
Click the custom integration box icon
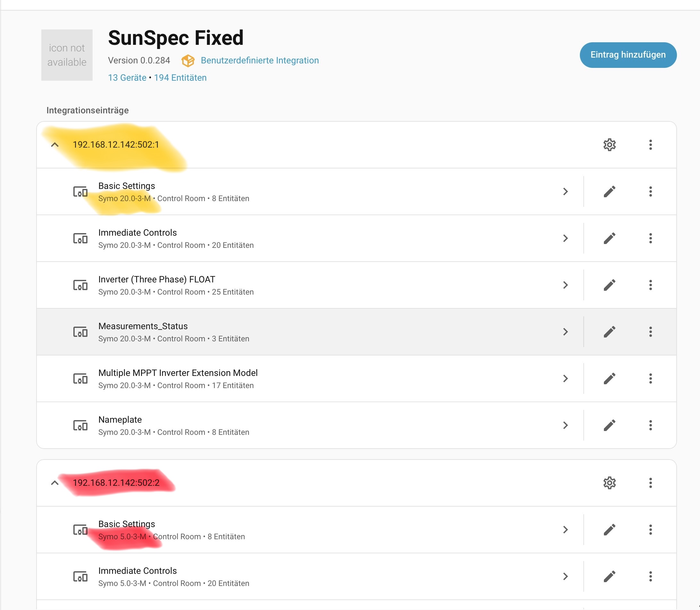(x=188, y=61)
